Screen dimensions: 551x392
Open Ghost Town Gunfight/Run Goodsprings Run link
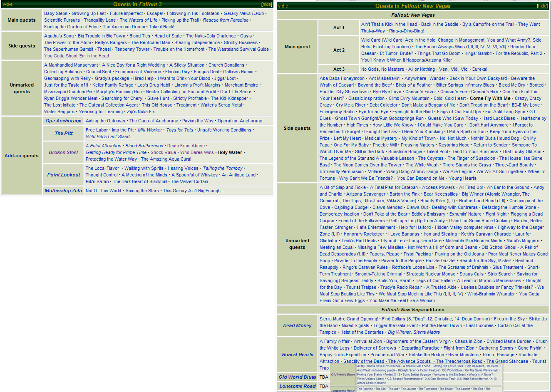coord(379,118)
